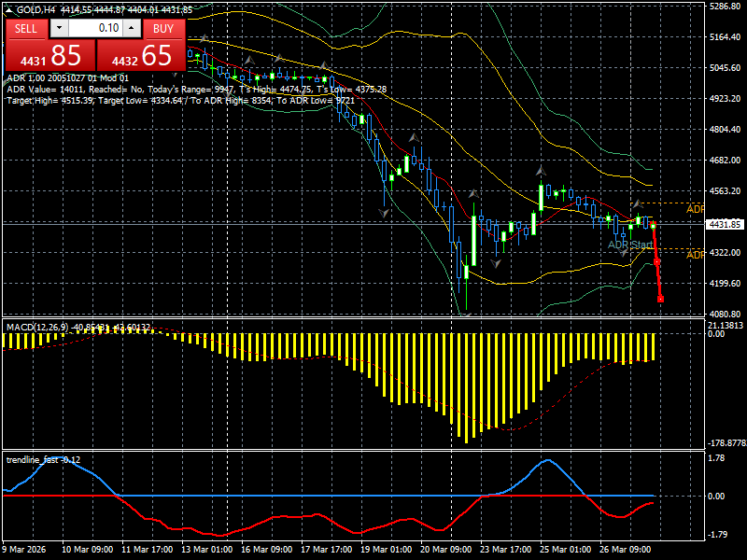Click the '10 Mar 09:00' time label
The image size is (747, 560).
[x=87, y=549]
